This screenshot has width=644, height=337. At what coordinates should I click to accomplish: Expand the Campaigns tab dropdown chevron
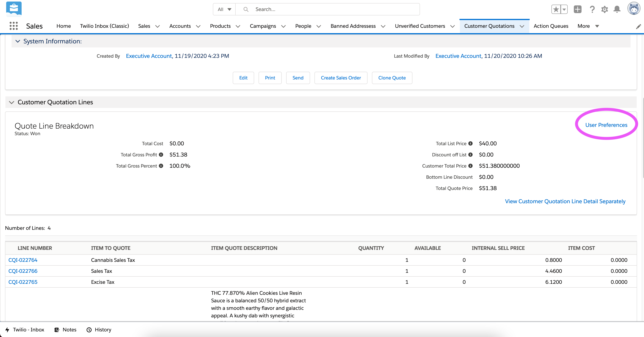(x=283, y=26)
